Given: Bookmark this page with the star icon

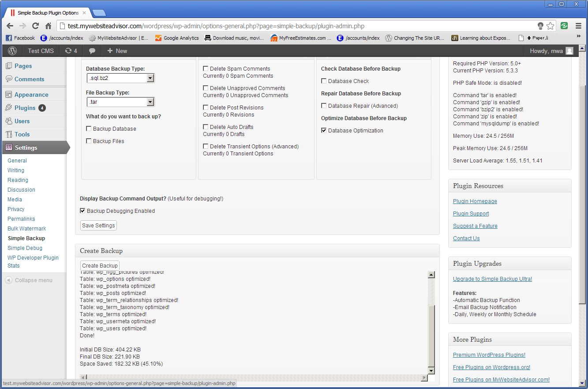Looking at the screenshot, I should click(x=551, y=26).
